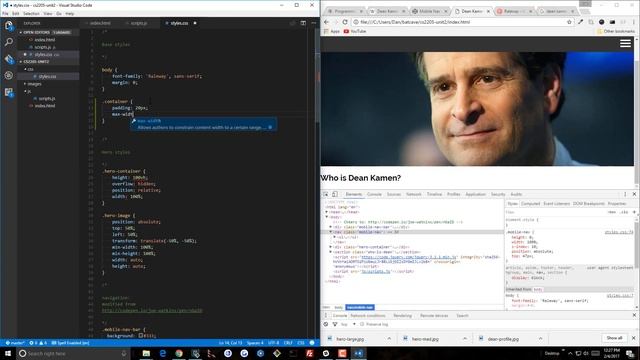
Task: Open Microsoft Edge from the taskbar
Action: 162,353
